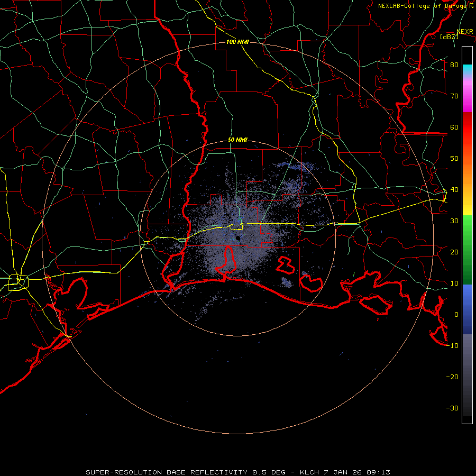
Task: Click the yellow-orange band of the color scale
Action: 467,185
